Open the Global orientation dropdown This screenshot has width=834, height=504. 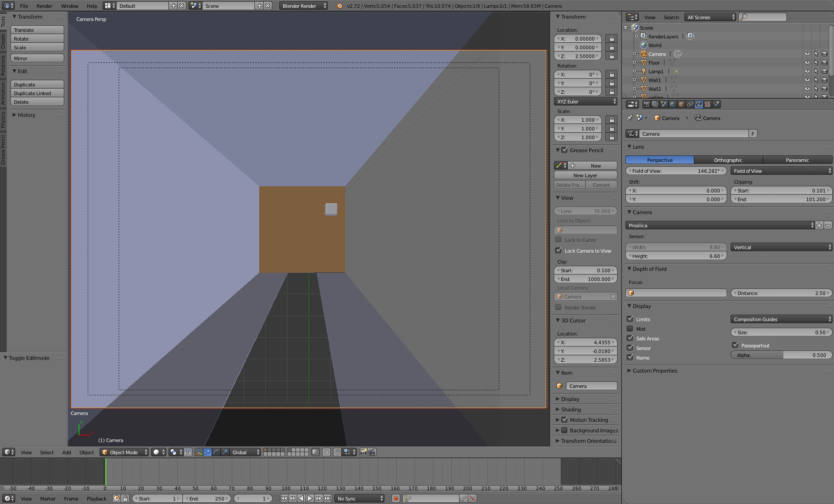click(x=246, y=452)
